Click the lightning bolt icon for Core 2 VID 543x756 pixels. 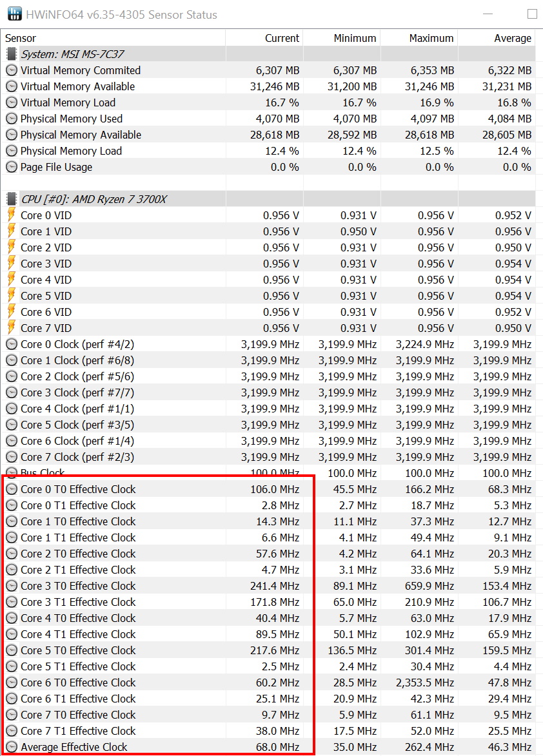point(12,247)
